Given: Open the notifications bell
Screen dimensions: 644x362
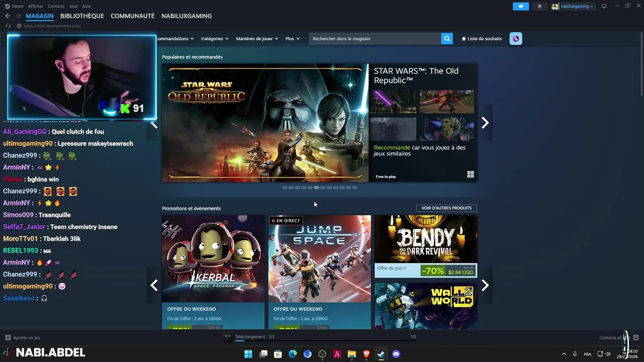Looking at the screenshot, I should pos(540,6).
